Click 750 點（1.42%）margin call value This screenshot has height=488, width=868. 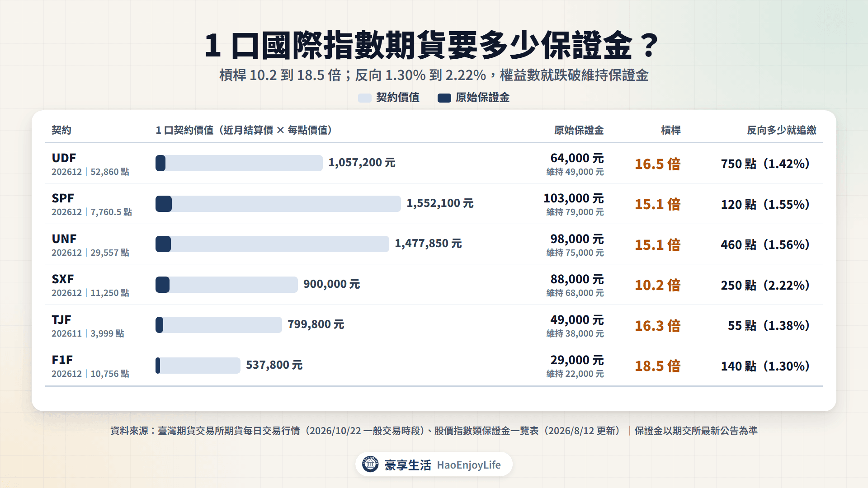[765, 164]
